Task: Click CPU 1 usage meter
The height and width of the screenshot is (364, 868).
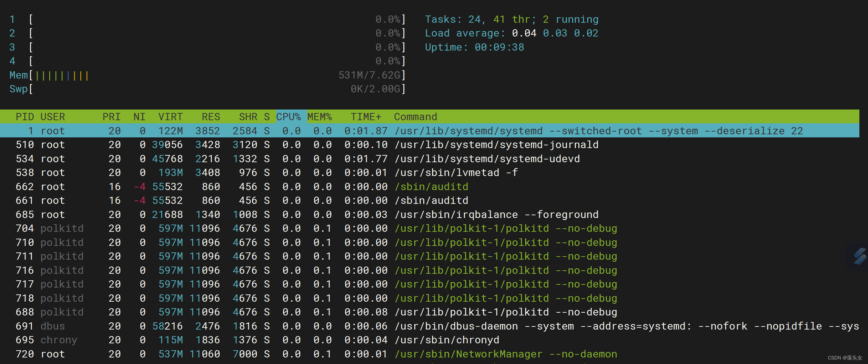Action: tap(208, 19)
